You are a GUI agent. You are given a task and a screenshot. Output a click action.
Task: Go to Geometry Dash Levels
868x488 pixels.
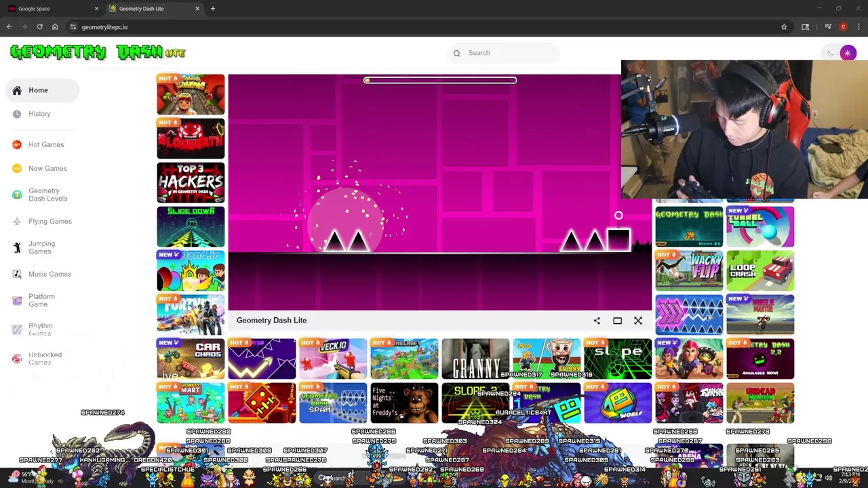(x=47, y=195)
